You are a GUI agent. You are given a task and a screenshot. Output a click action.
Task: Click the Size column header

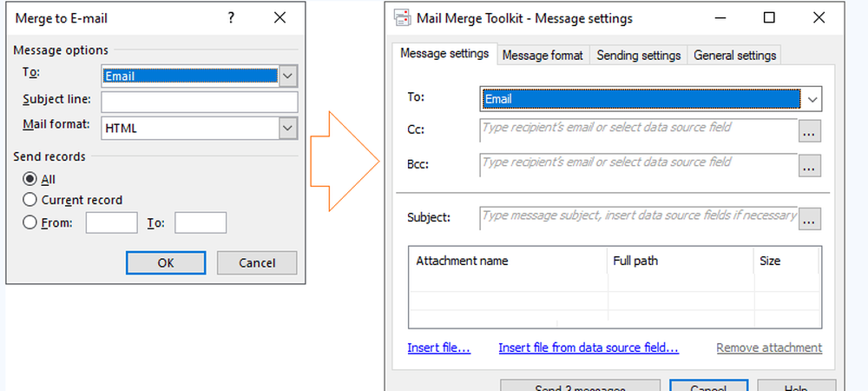(x=786, y=261)
